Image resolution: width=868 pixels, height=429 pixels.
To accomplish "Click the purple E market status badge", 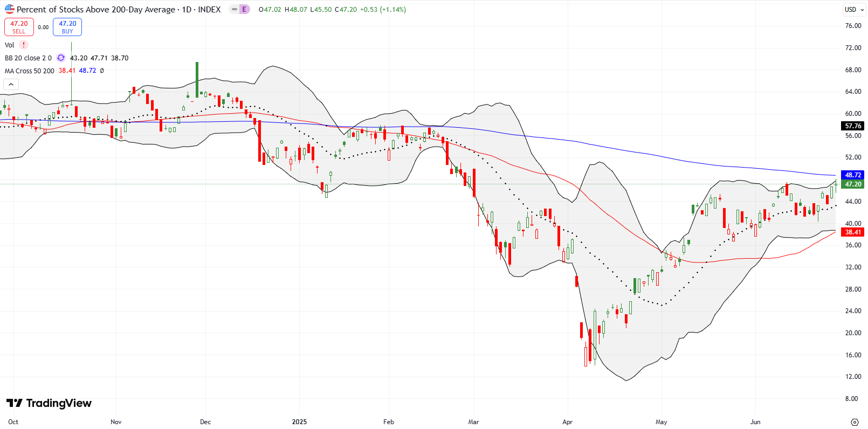I will (x=245, y=9).
